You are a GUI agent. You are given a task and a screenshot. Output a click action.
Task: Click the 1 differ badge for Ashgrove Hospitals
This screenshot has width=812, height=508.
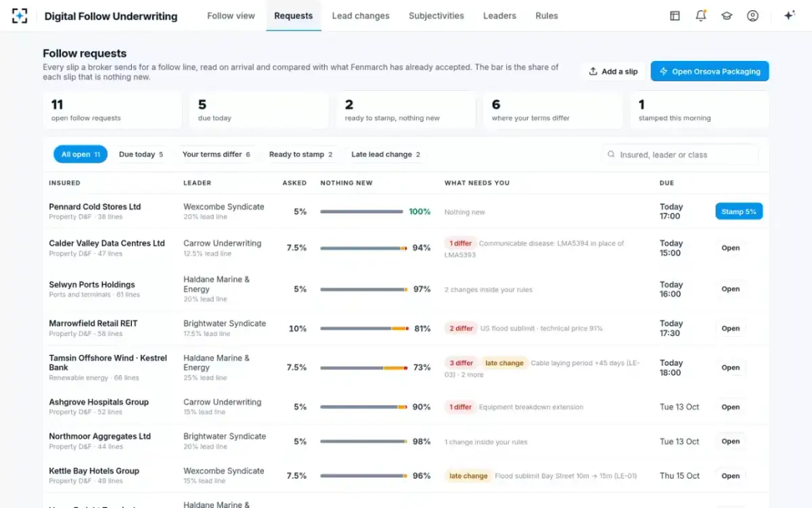[x=461, y=407]
